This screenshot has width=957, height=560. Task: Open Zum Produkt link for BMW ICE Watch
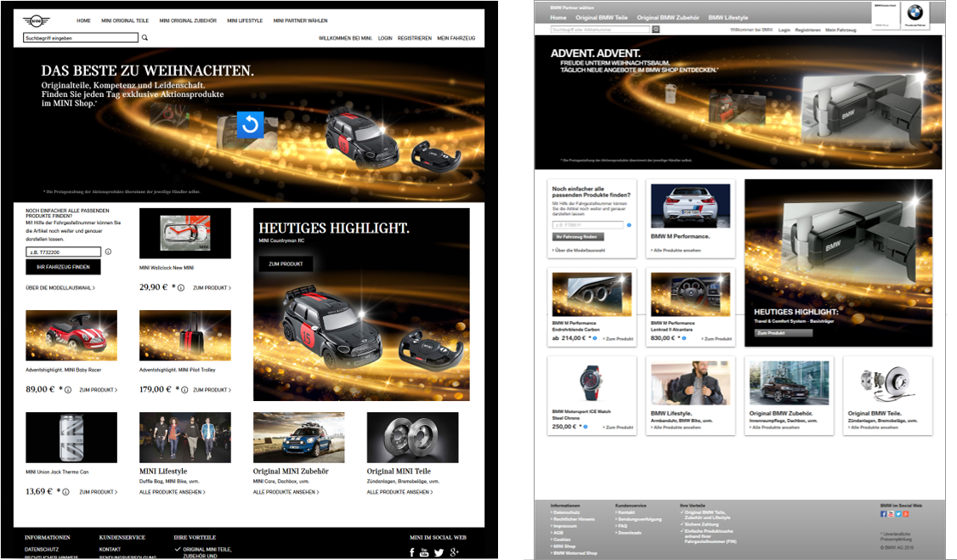point(618,427)
